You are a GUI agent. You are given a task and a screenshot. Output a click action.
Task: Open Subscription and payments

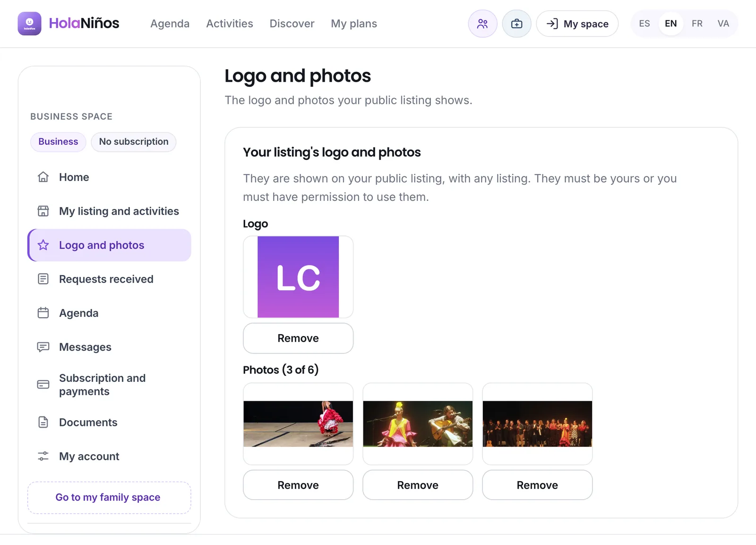pos(110,385)
